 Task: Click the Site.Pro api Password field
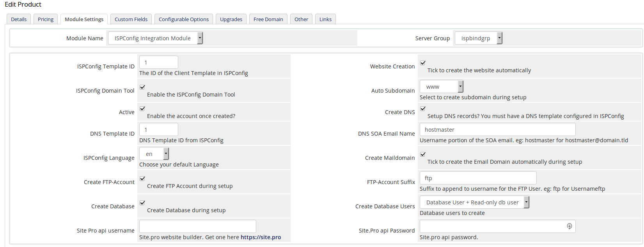pos(497,226)
